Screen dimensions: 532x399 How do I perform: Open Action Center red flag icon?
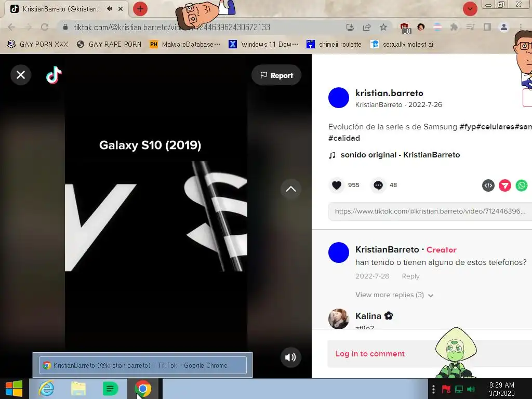click(446, 389)
